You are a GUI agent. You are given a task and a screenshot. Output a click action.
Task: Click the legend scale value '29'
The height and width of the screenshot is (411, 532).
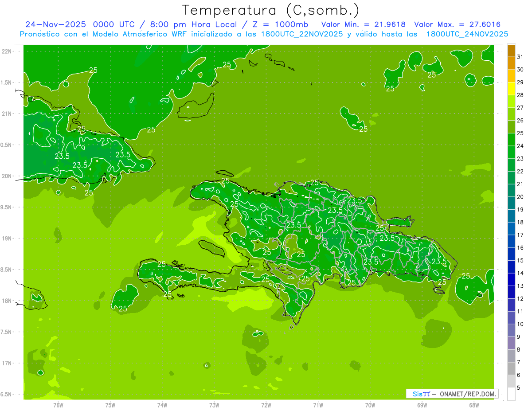(520, 82)
